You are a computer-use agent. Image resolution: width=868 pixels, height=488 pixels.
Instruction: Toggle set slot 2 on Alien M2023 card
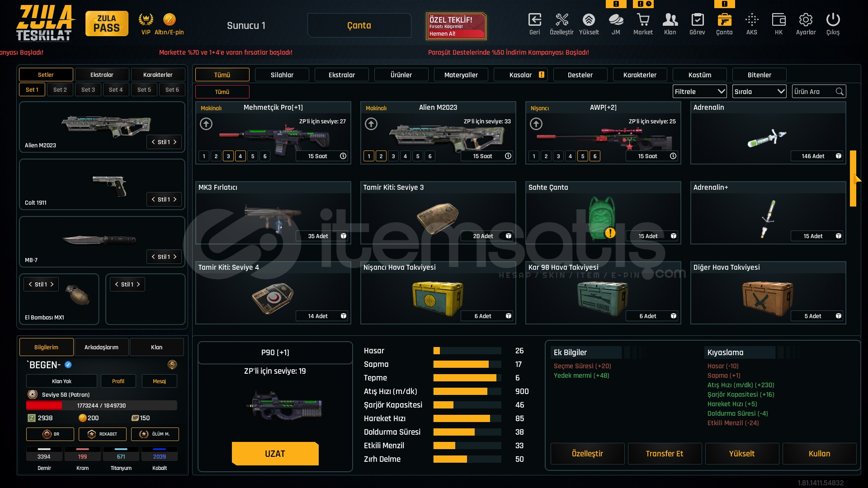point(381,156)
